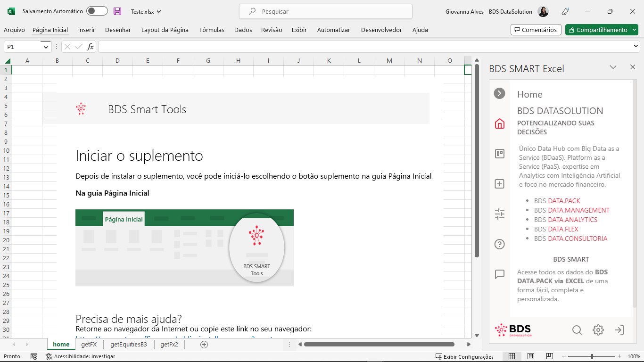Select column H header
This screenshot has height=362, width=644.
[238, 60]
